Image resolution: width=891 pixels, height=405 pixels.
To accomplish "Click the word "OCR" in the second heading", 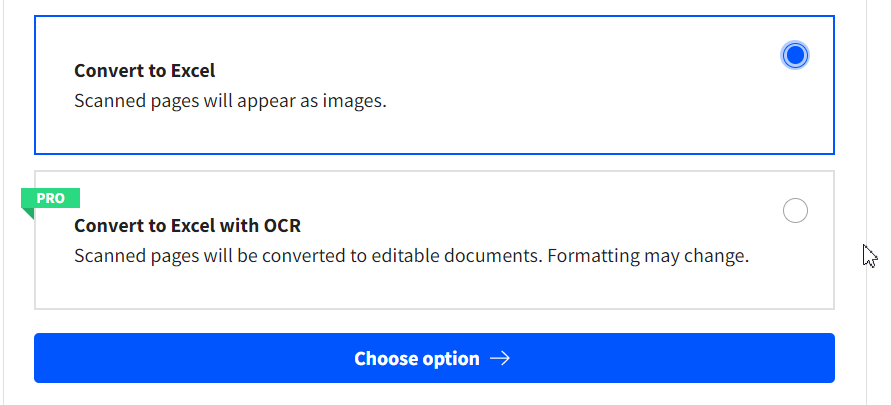I will (x=282, y=226).
